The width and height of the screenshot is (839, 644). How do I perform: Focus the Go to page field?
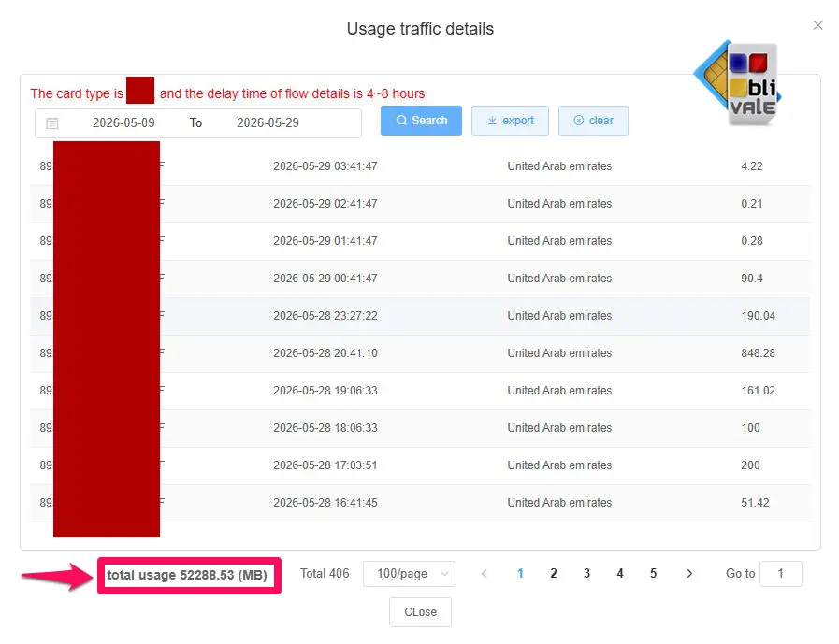click(781, 573)
